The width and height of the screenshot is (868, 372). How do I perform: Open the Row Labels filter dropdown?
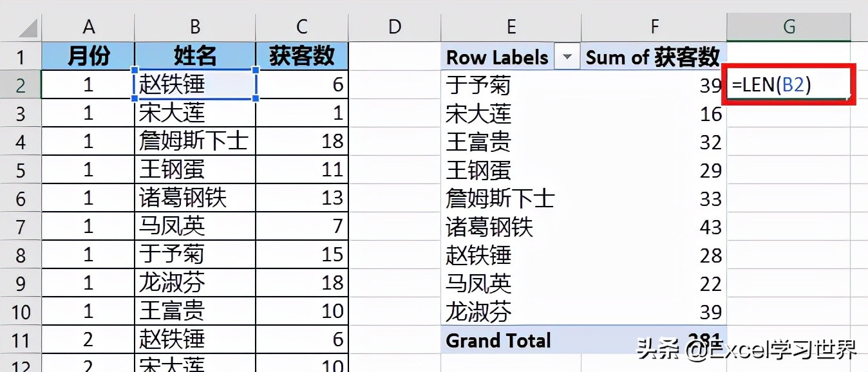[567, 57]
